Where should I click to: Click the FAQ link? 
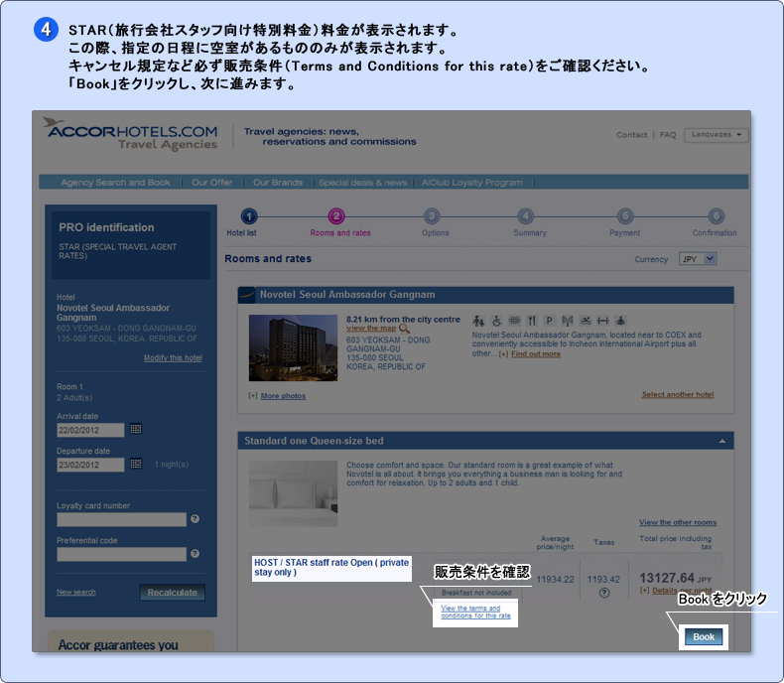(668, 135)
